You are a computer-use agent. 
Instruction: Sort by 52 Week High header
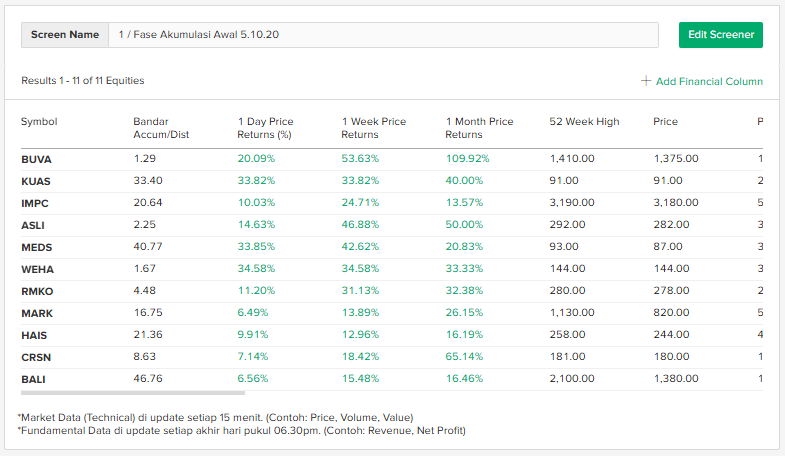pos(584,122)
